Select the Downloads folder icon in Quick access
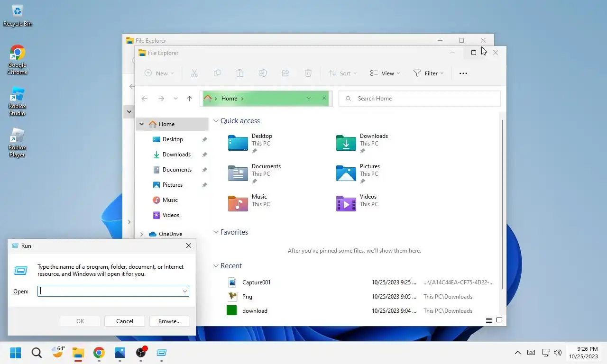This screenshot has height=364, width=607. pyautogui.click(x=346, y=143)
